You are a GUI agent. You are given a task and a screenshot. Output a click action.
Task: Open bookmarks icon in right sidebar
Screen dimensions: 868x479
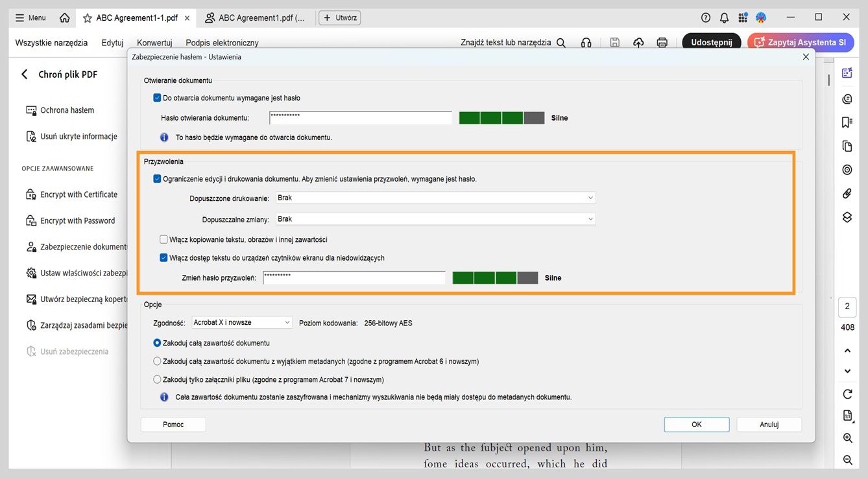point(847,123)
